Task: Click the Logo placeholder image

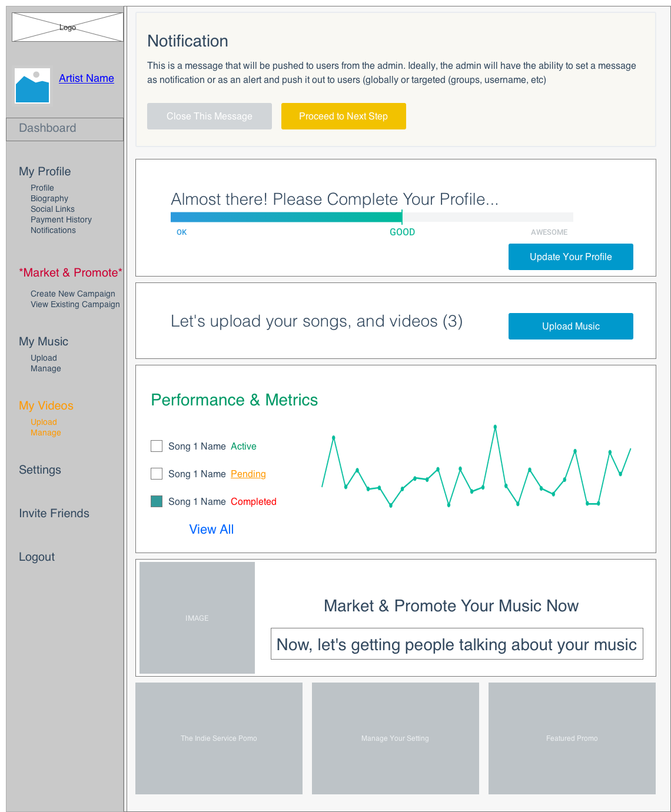Action: coord(68,27)
